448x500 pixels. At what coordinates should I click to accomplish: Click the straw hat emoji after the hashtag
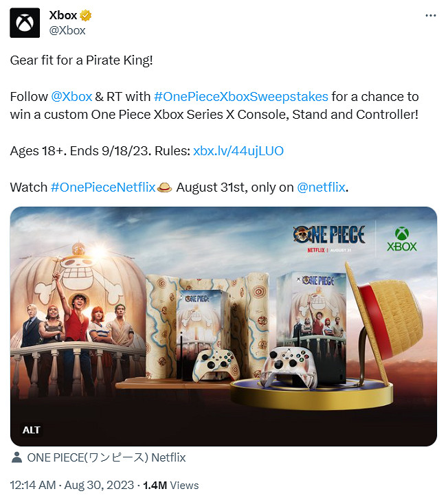coord(165,187)
